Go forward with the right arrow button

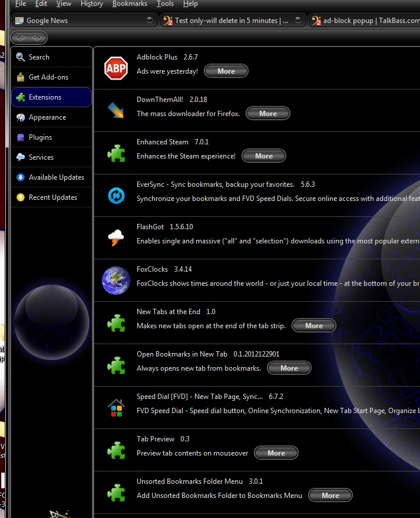coord(37,38)
